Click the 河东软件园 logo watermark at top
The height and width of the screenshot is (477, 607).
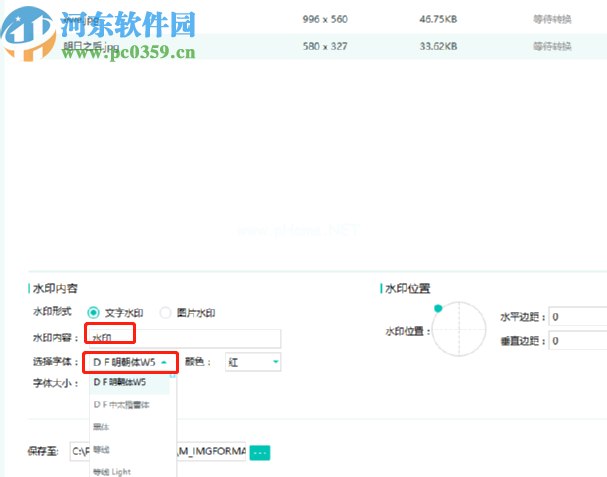tap(99, 33)
